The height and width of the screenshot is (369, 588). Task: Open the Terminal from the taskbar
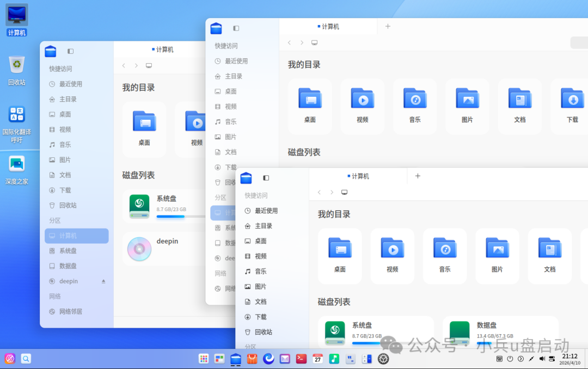(301, 359)
